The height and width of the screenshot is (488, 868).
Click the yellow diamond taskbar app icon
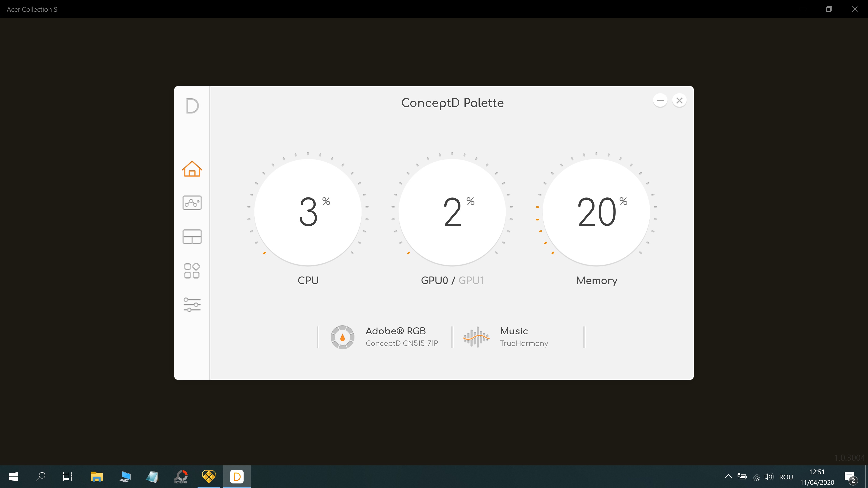[209, 476]
